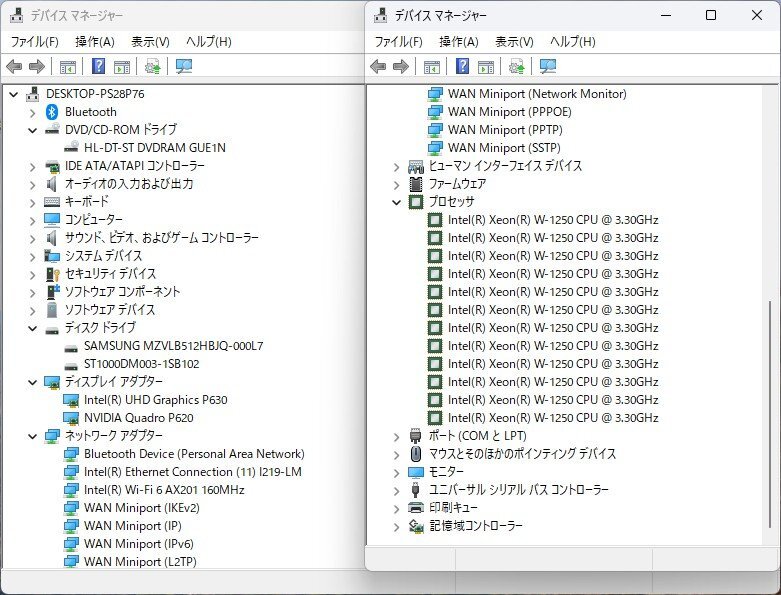Select ST1000DM003-1SB102 disk entry
The width and height of the screenshot is (781, 595).
(141, 364)
